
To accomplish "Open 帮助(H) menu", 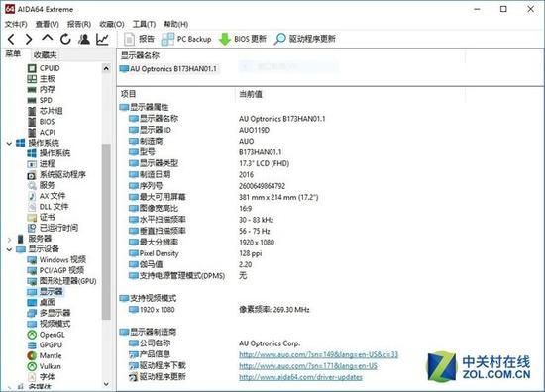I will (176, 24).
